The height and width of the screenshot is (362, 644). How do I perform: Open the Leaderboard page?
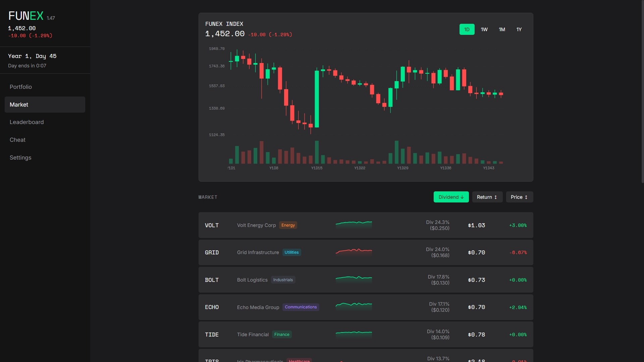[x=45, y=122]
